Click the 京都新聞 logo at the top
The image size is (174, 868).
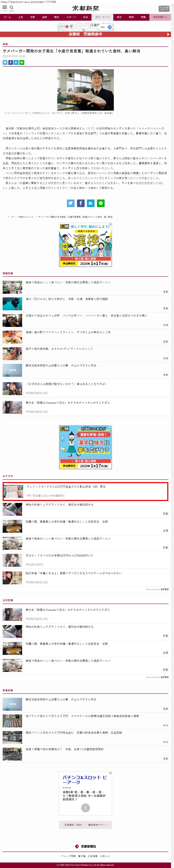86,8
